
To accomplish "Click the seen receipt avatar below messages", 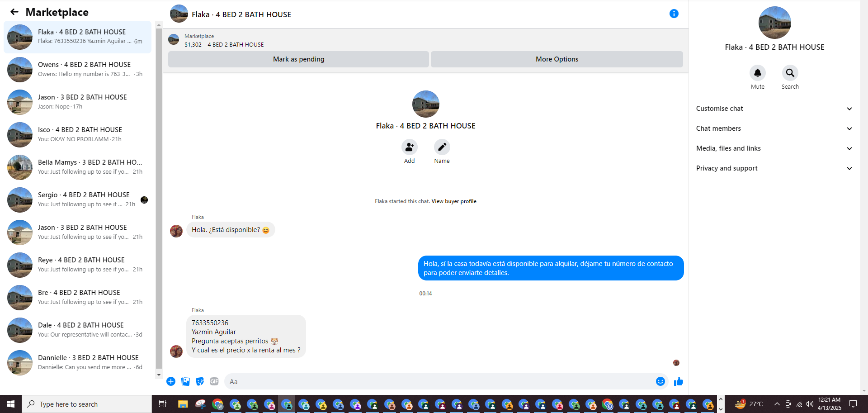I will [676, 363].
